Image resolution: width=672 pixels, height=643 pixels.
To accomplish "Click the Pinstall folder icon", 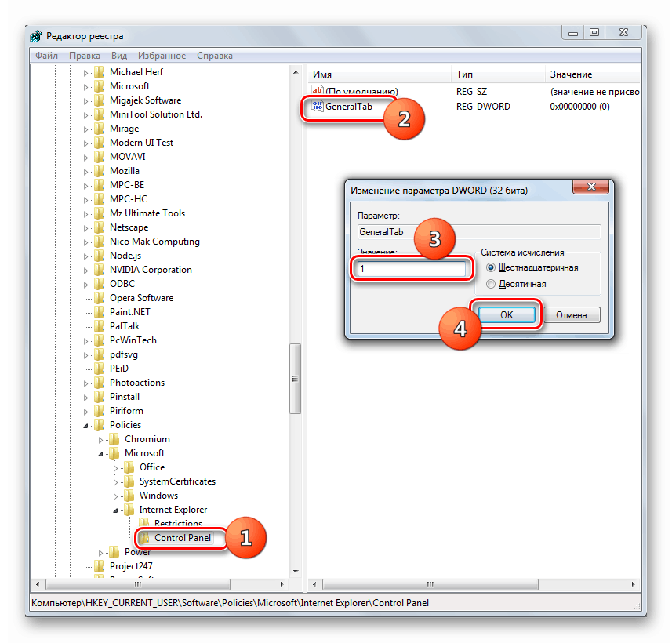I will pyautogui.click(x=100, y=398).
